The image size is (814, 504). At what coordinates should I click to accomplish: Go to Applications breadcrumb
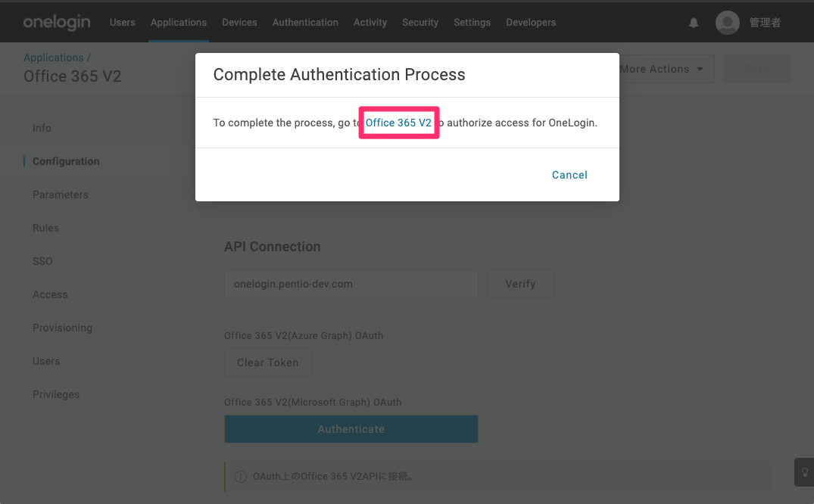(54, 58)
